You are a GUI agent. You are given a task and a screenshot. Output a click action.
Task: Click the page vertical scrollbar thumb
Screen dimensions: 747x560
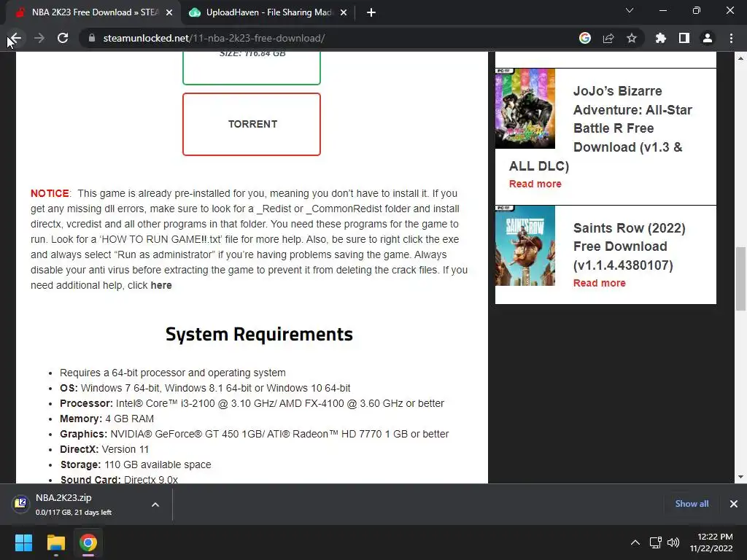click(740, 279)
